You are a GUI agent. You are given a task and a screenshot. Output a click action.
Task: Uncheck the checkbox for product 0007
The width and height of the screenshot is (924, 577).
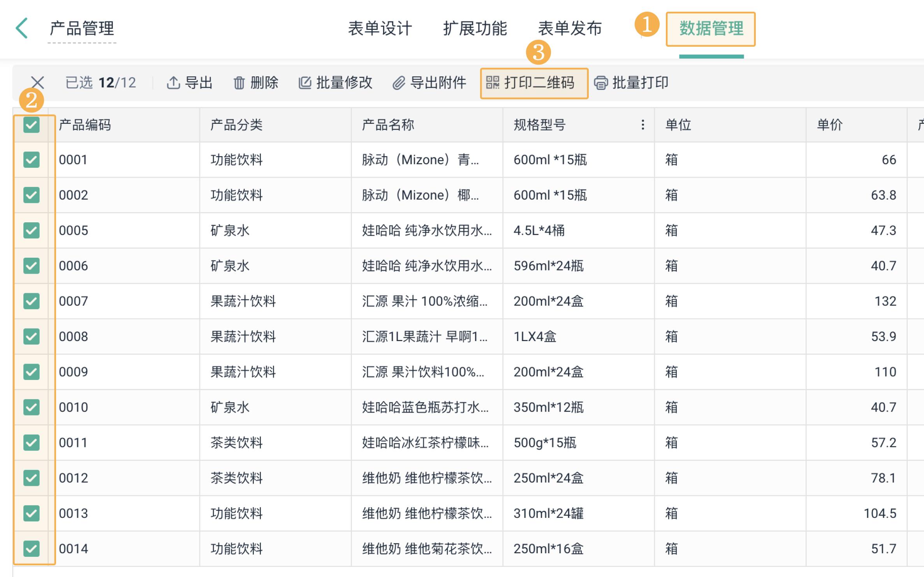[30, 301]
